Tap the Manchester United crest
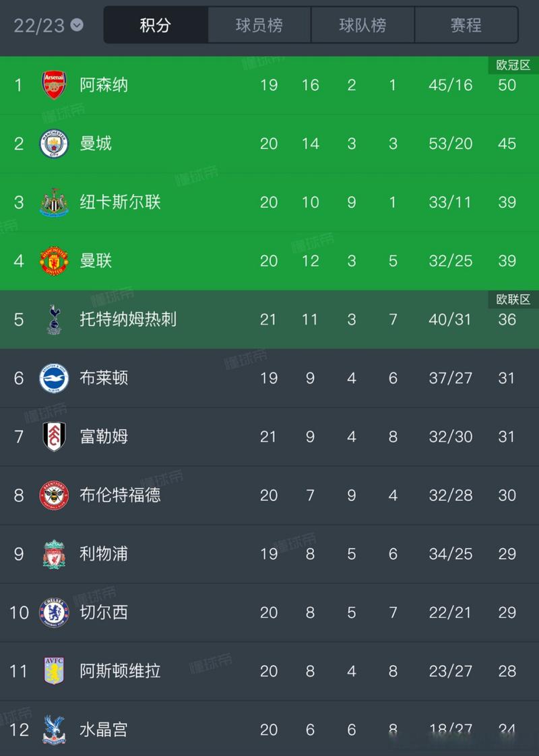 54,261
